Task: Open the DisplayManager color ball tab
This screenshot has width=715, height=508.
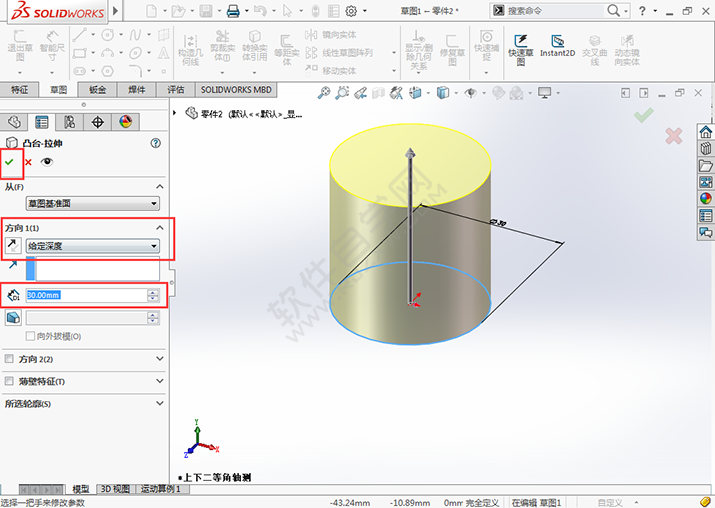Action: click(x=125, y=122)
